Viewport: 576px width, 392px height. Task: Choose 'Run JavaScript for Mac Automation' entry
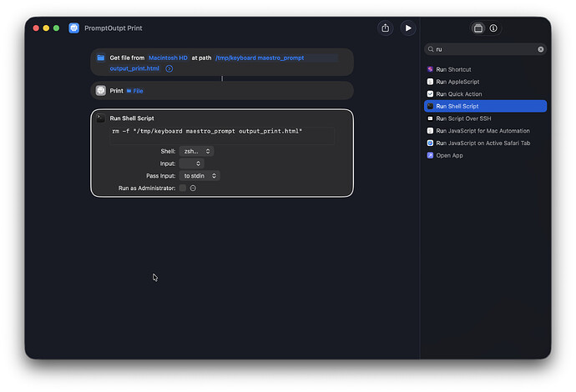coord(485,131)
